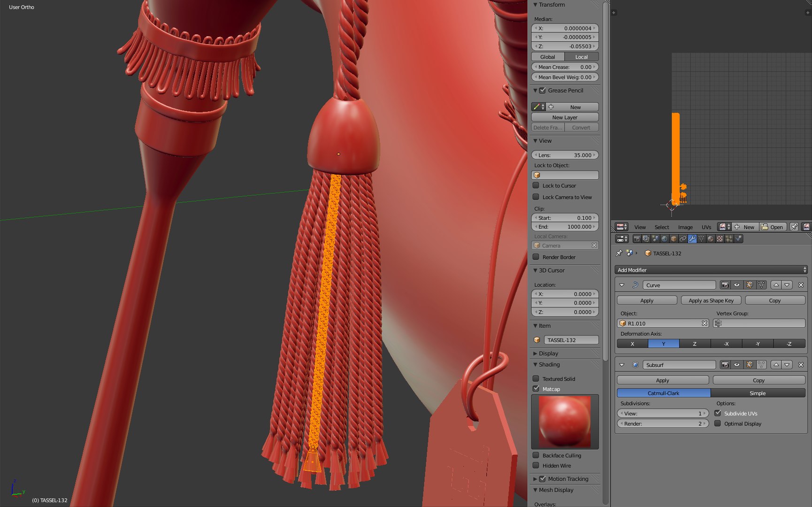Open the Scene properties tab
812x507 pixels.
[655, 238]
